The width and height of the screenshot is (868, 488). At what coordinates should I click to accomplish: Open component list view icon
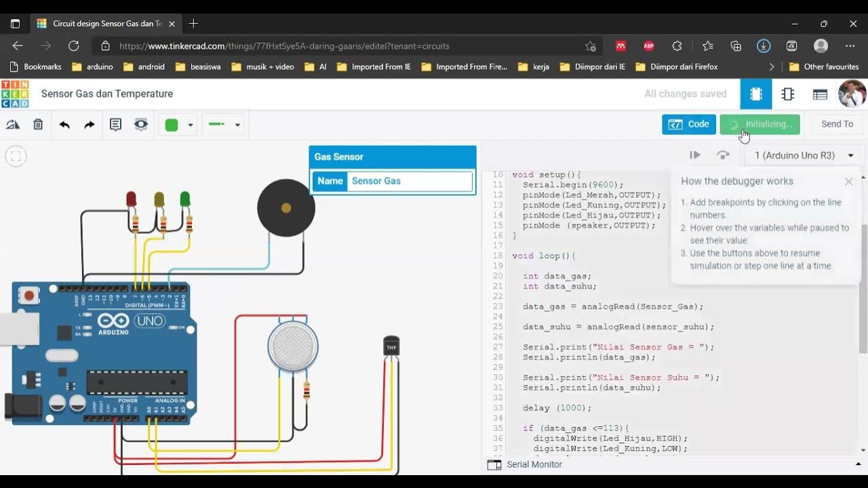click(820, 94)
